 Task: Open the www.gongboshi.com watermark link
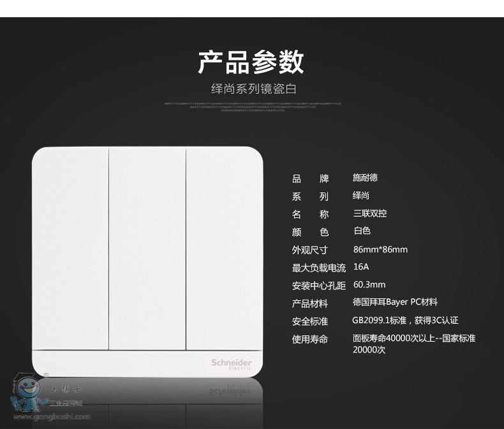(52, 417)
